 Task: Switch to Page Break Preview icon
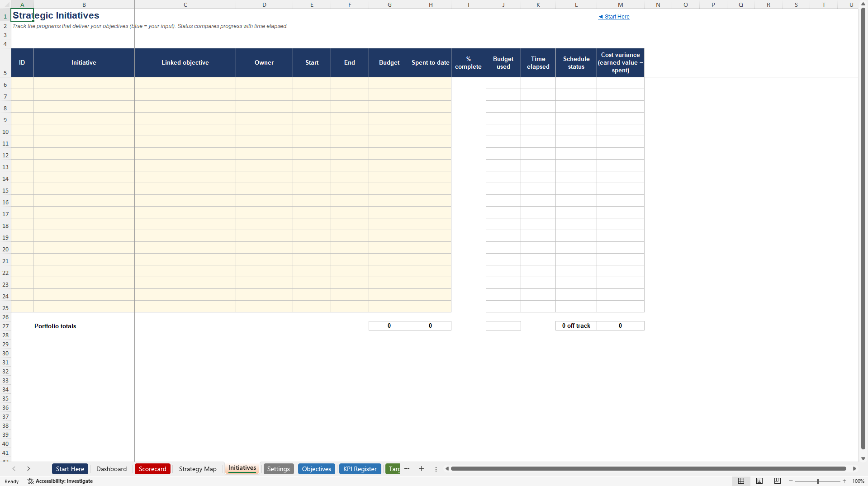click(x=778, y=481)
